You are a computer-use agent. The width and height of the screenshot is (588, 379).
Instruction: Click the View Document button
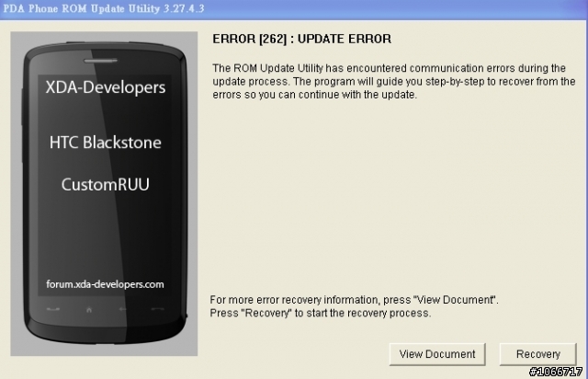(437, 354)
